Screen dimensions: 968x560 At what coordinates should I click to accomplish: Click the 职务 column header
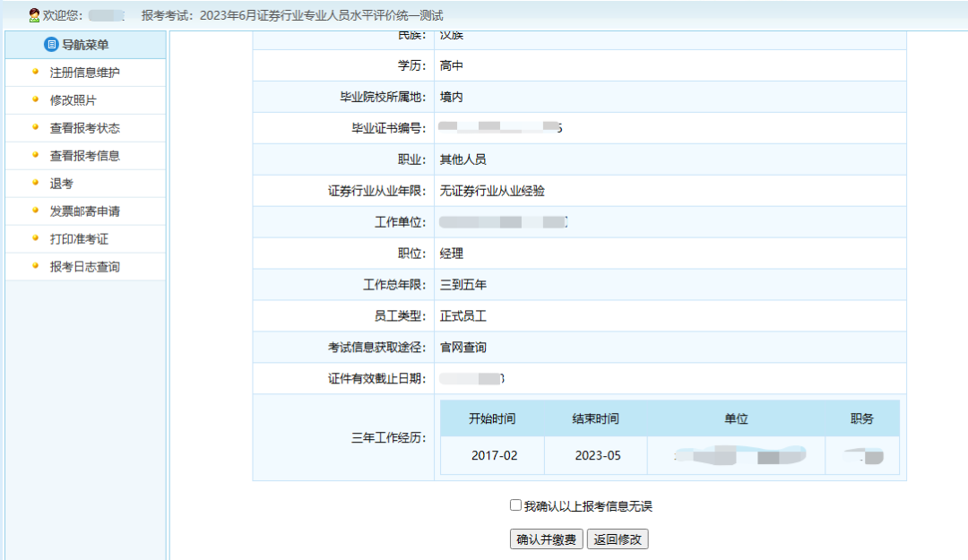pyautogui.click(x=862, y=418)
